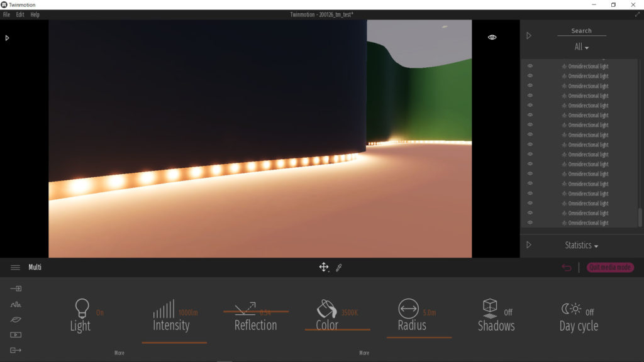Screen dimensions: 644x362
Task: Collapse the scene list with the side arrow
Action: coord(529,35)
